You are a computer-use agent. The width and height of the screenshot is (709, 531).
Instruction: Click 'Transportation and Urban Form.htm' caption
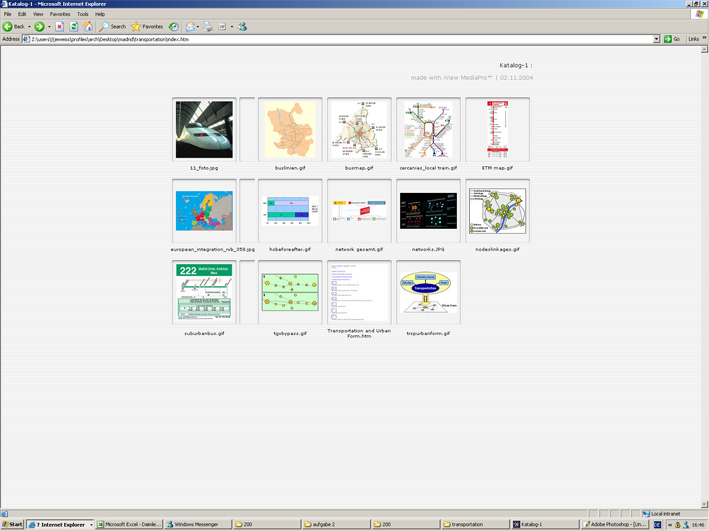pos(359,333)
